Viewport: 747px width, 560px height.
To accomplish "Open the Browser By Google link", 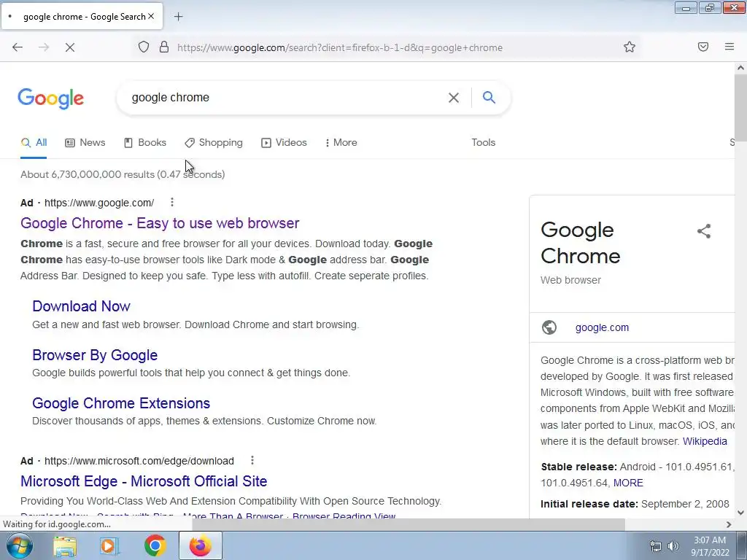I will point(95,355).
